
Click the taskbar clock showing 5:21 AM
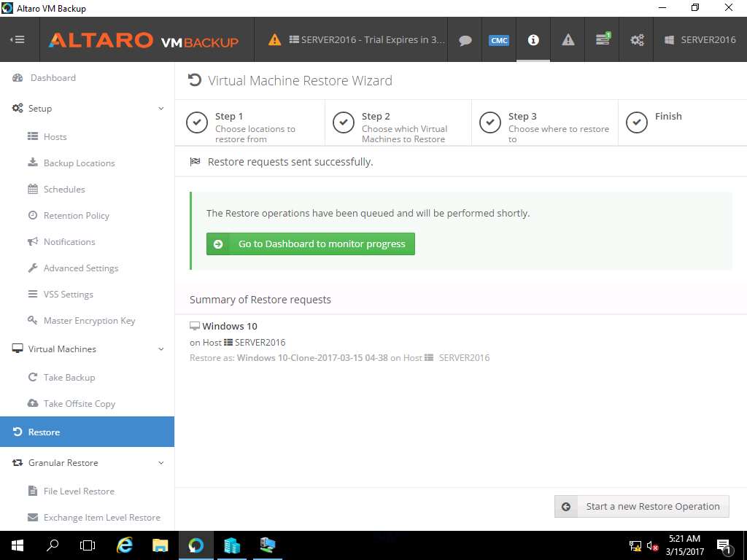click(684, 545)
